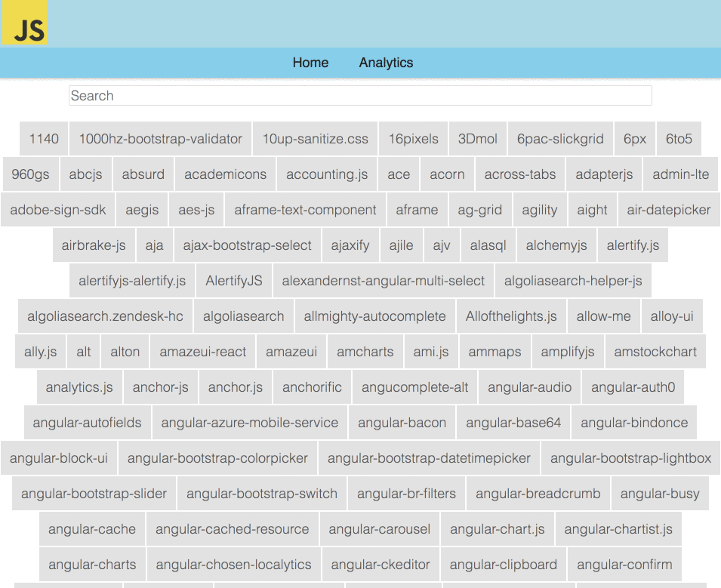Choose angucomplete-alt library
This screenshot has width=721, height=588.
[x=414, y=386]
